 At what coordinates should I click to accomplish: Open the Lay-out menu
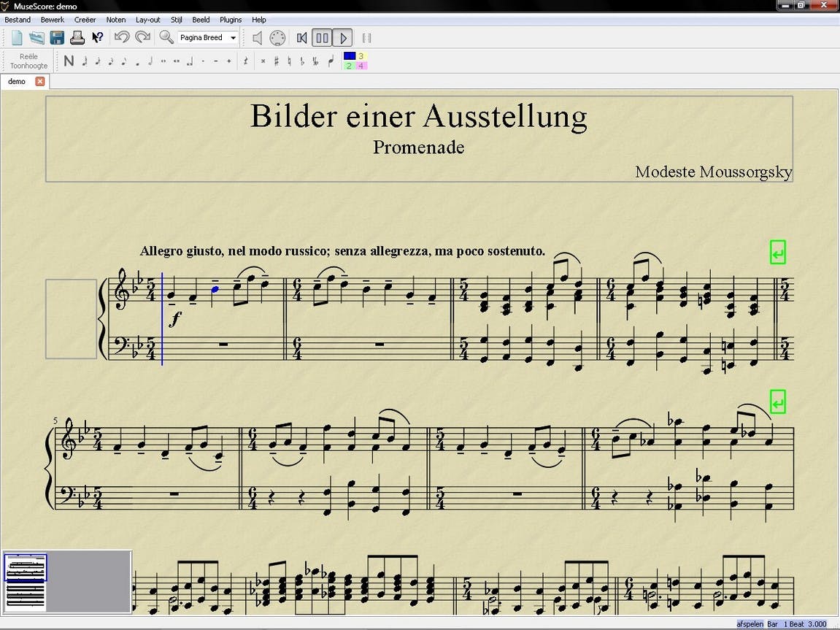click(148, 20)
